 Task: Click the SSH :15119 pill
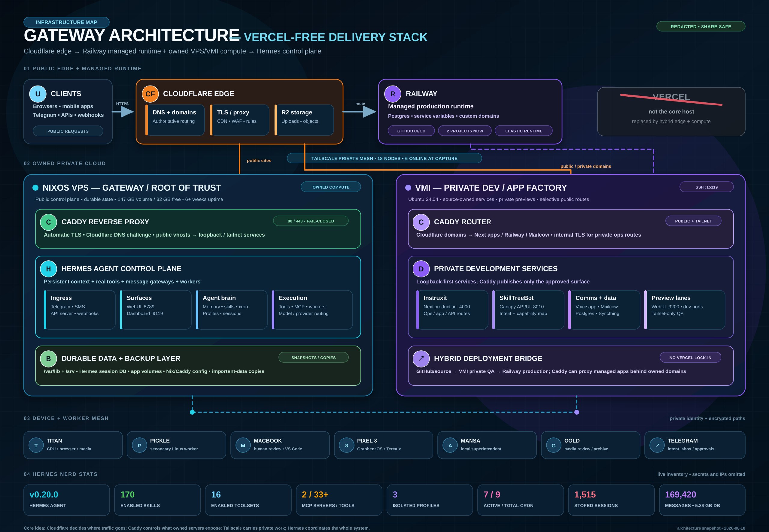point(706,187)
